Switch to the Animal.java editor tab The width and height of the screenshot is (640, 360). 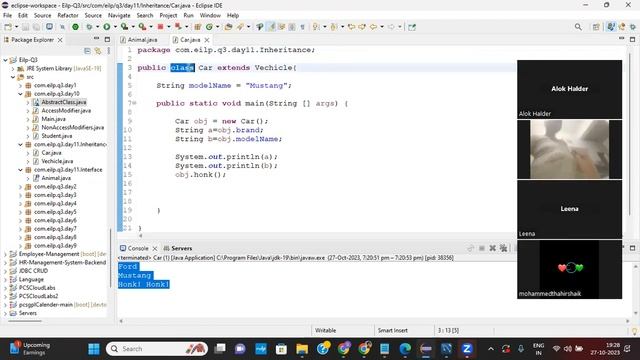point(142,40)
